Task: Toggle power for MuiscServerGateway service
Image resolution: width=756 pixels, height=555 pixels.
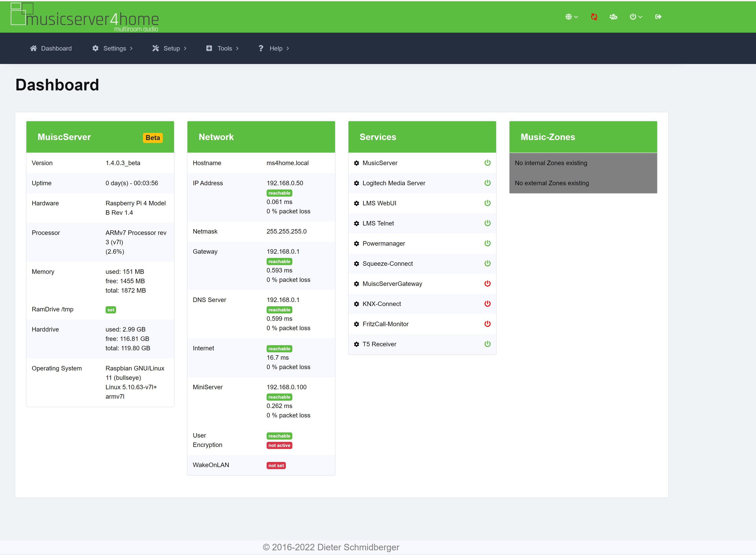Action: pyautogui.click(x=487, y=284)
